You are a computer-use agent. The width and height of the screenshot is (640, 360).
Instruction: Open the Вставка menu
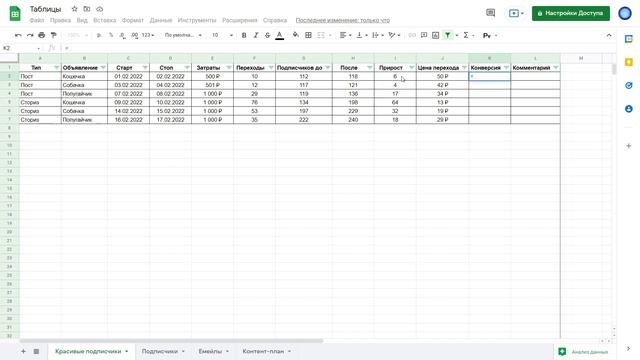tap(104, 20)
